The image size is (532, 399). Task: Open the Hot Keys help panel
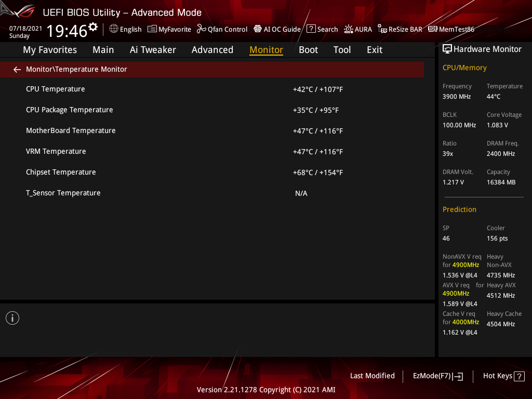pyautogui.click(x=503, y=376)
